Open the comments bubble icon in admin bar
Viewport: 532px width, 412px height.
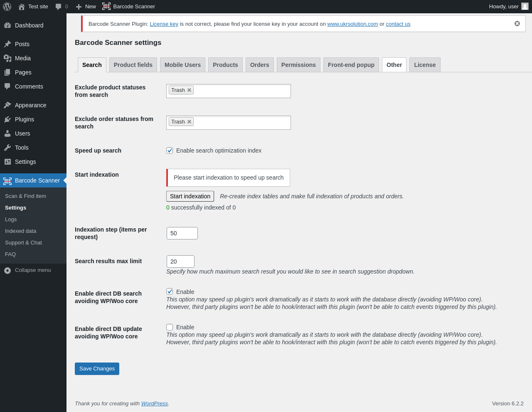click(x=59, y=7)
